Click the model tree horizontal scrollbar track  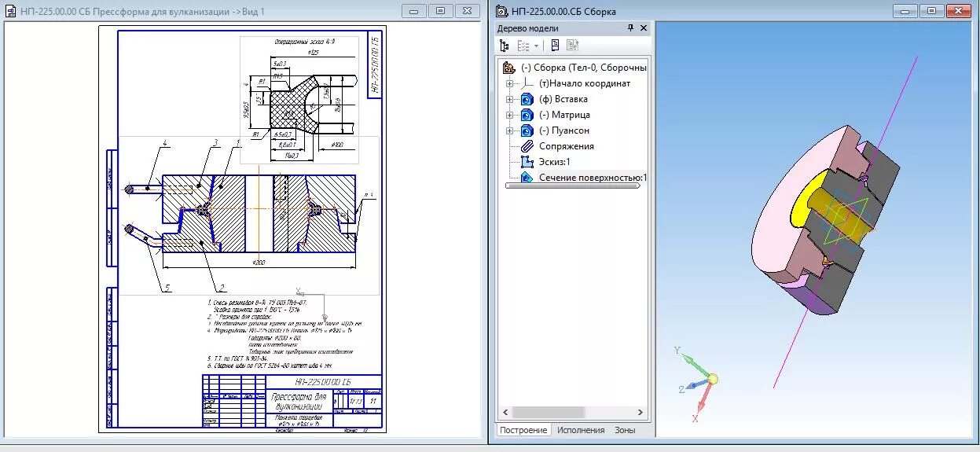click(574, 412)
